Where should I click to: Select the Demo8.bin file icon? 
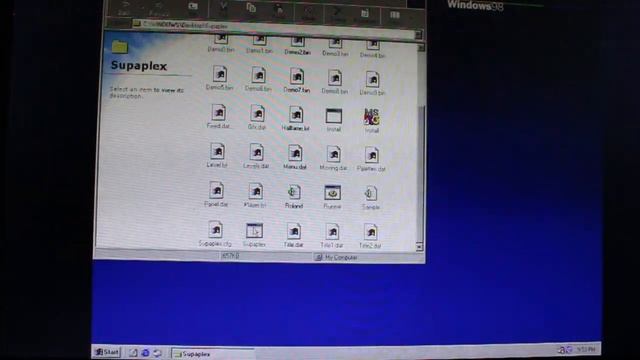coord(335,78)
